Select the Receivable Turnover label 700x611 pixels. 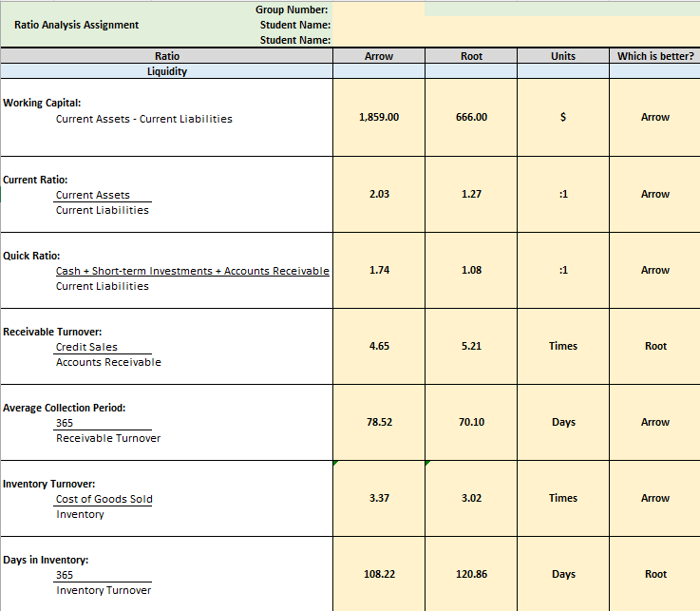[x=52, y=332]
